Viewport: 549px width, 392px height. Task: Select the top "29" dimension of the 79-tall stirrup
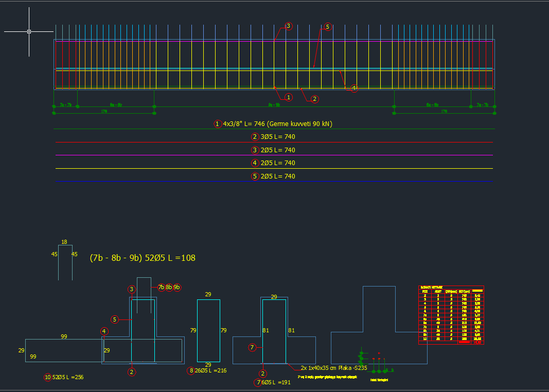pyautogui.click(x=208, y=294)
